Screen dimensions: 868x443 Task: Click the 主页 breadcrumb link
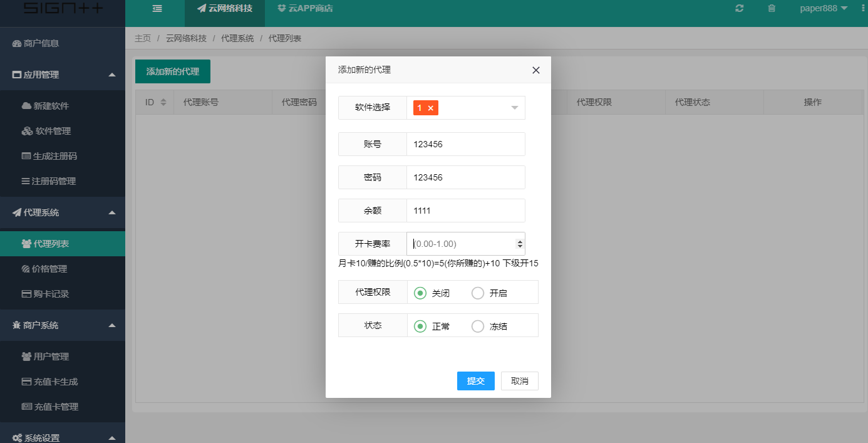[142, 38]
